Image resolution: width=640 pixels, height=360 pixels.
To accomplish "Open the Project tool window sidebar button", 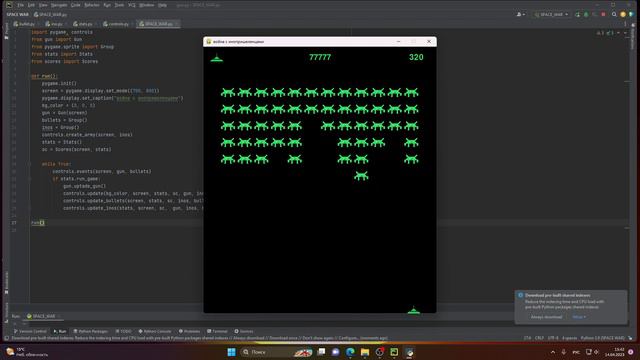I will click(6, 32).
